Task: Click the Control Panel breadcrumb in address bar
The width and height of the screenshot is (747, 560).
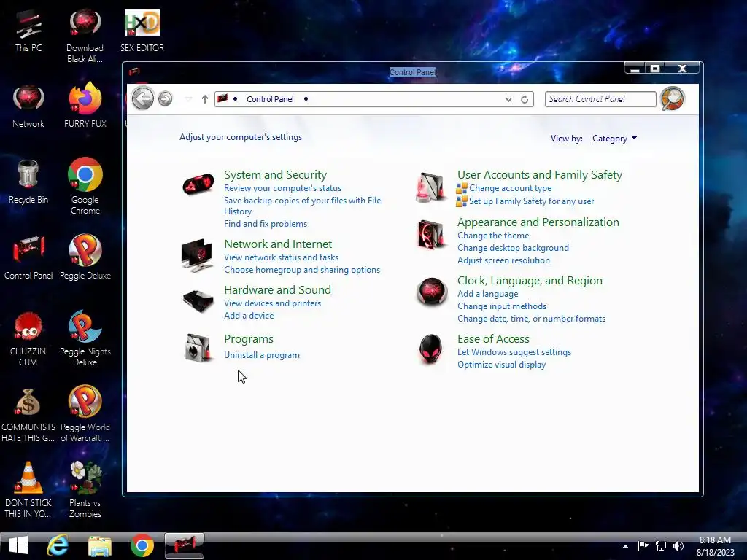Action: point(270,99)
